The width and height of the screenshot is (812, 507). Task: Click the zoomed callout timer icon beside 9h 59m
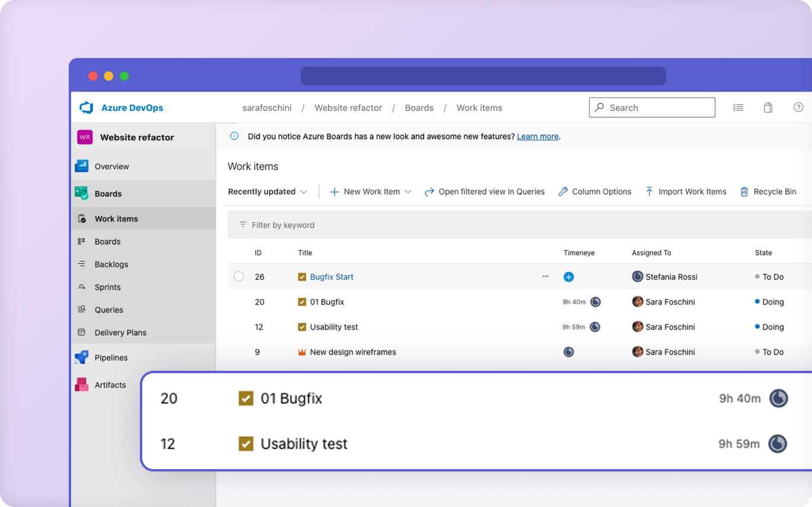pyautogui.click(x=778, y=444)
